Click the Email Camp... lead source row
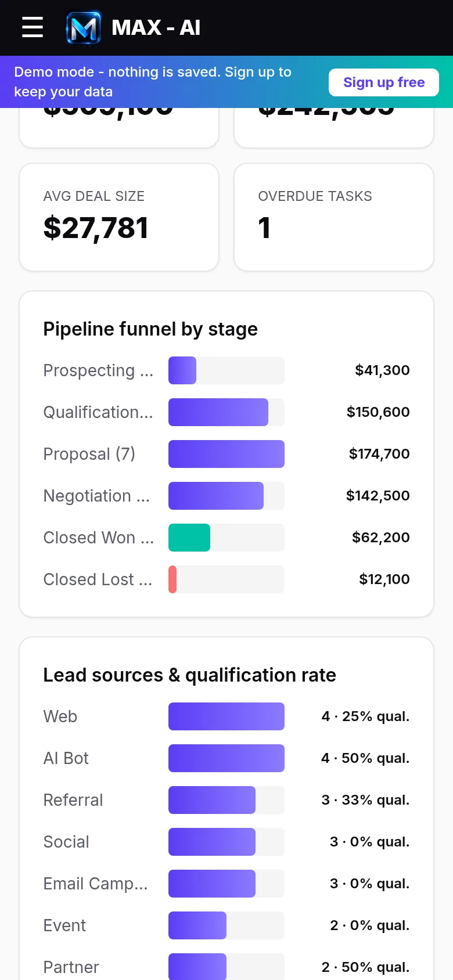 227,884
